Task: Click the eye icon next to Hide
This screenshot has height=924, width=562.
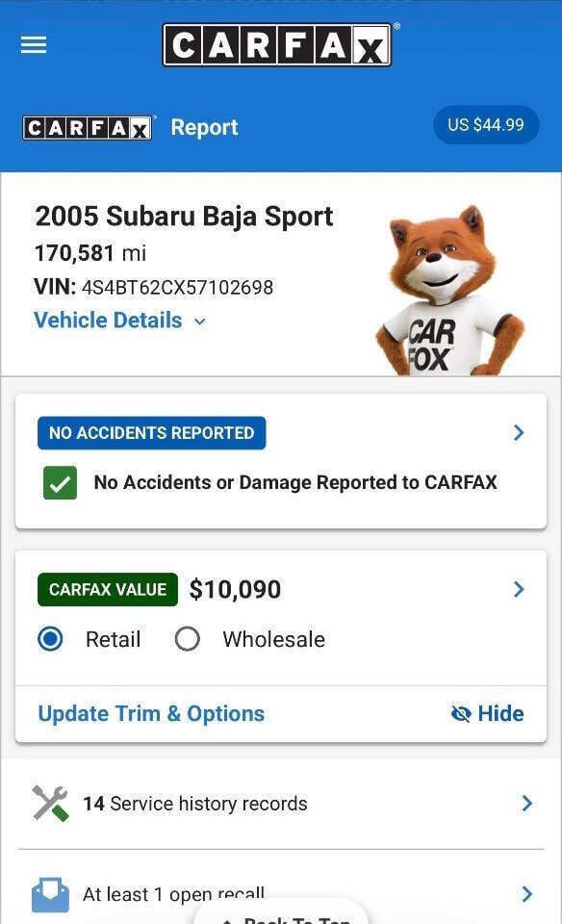Action: click(x=461, y=713)
